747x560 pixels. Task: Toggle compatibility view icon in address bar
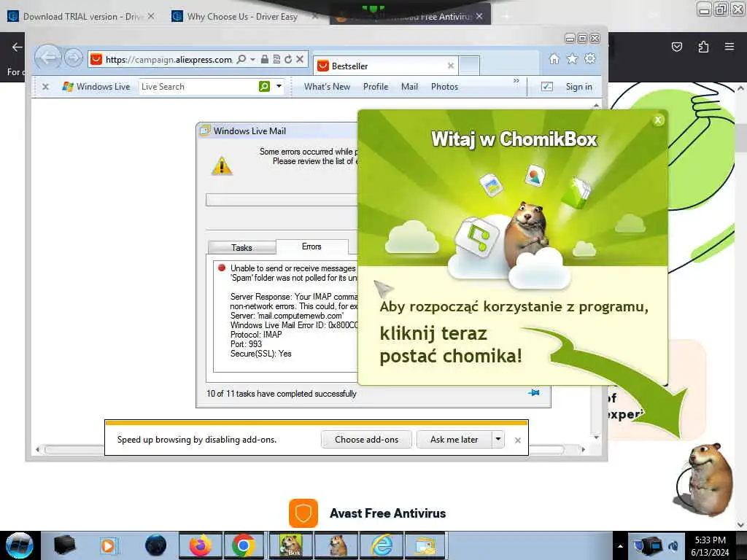(x=276, y=59)
